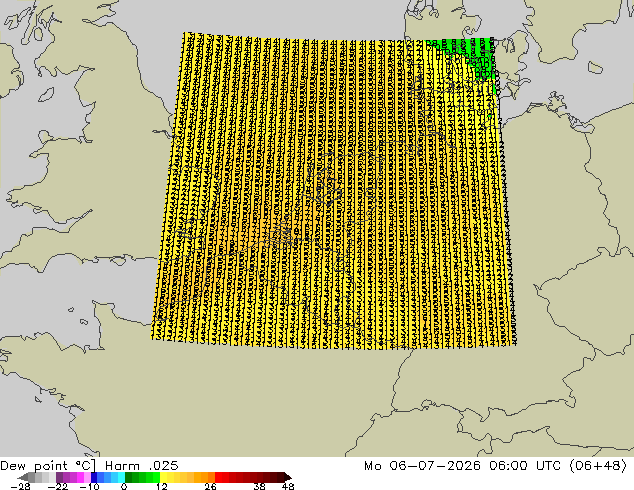The width and height of the screenshot is (634, 490).
Task: Click the right arrow end of color scale
Action: (x=288, y=477)
